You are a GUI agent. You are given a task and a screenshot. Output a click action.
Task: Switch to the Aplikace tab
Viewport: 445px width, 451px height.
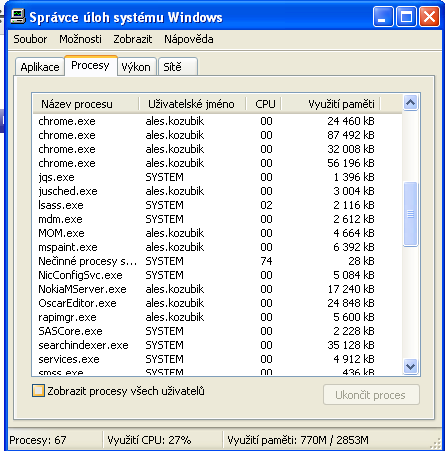(40, 67)
